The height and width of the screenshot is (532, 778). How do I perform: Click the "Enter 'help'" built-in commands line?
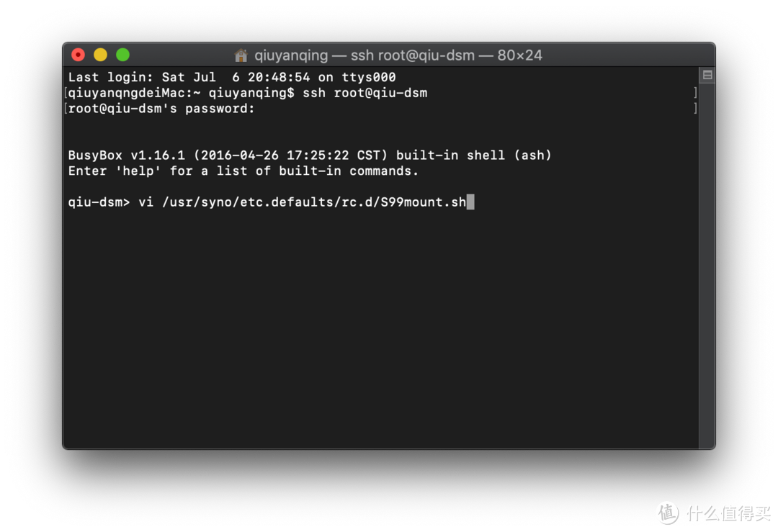pos(243,171)
